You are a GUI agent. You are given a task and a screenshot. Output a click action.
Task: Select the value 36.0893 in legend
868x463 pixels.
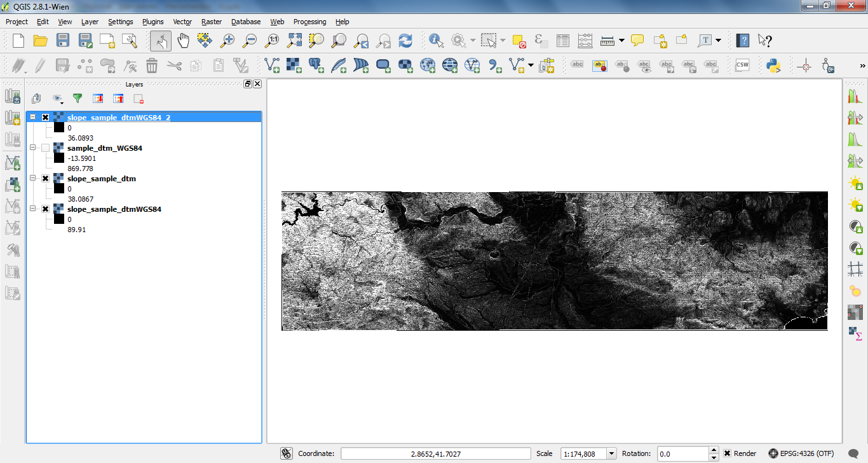click(80, 138)
